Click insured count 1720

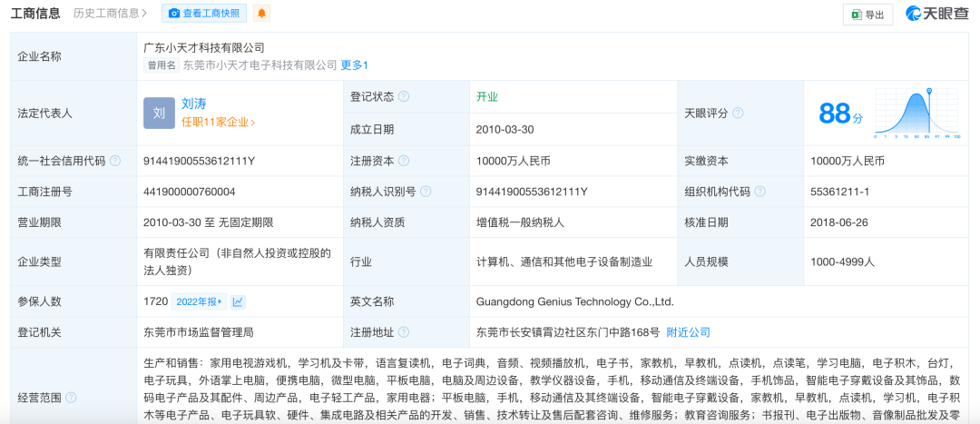click(x=156, y=302)
